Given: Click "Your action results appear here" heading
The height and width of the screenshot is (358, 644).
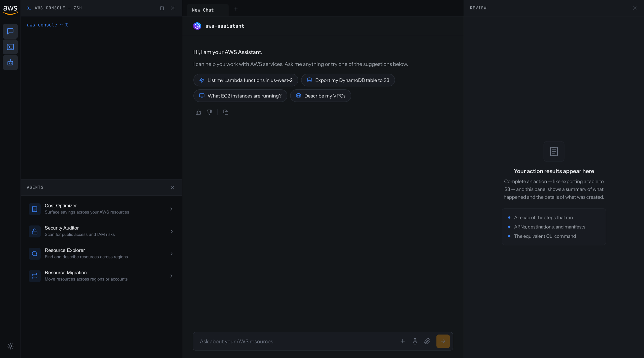Looking at the screenshot, I should tap(554, 171).
